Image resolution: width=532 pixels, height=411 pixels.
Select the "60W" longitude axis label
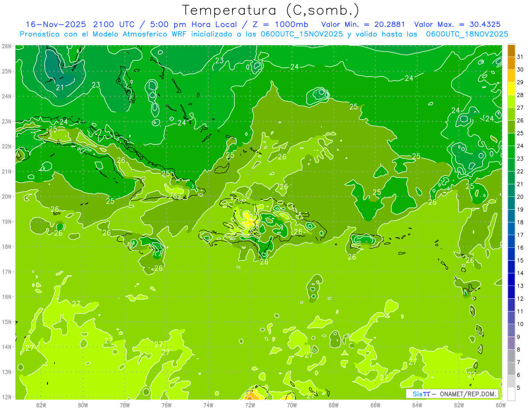(x=501, y=405)
